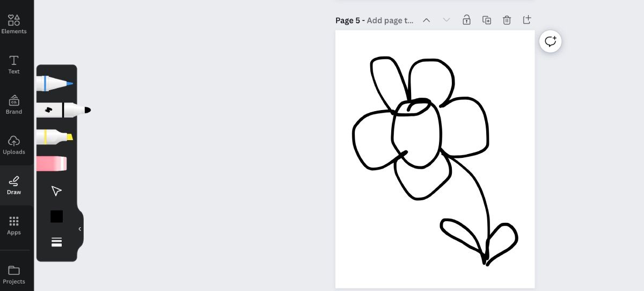The width and height of the screenshot is (644, 291).
Task: Click the Add page title field
Action: coord(390,20)
